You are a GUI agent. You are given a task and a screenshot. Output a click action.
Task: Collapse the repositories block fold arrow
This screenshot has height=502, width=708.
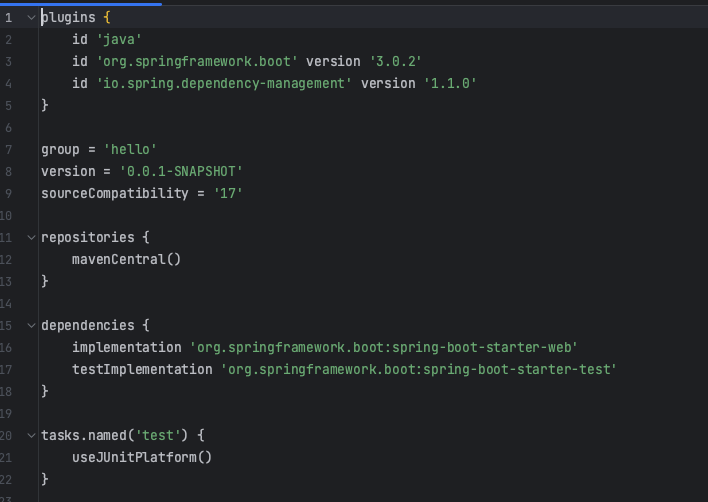[31, 237]
